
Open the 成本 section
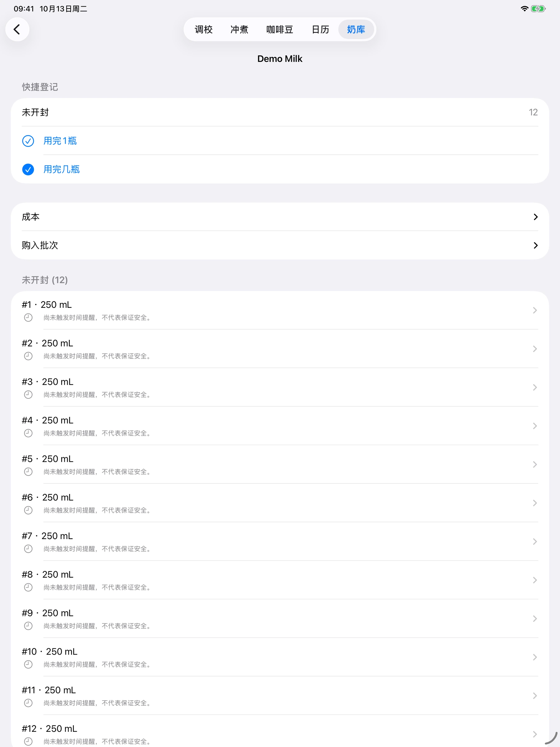280,217
